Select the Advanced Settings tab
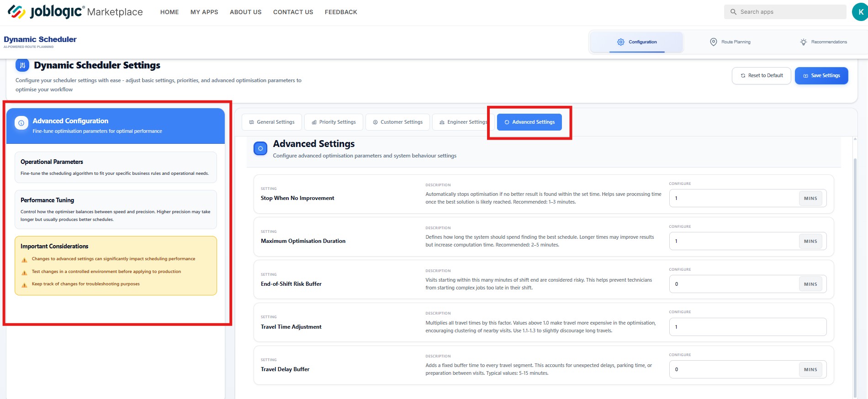 click(x=529, y=122)
